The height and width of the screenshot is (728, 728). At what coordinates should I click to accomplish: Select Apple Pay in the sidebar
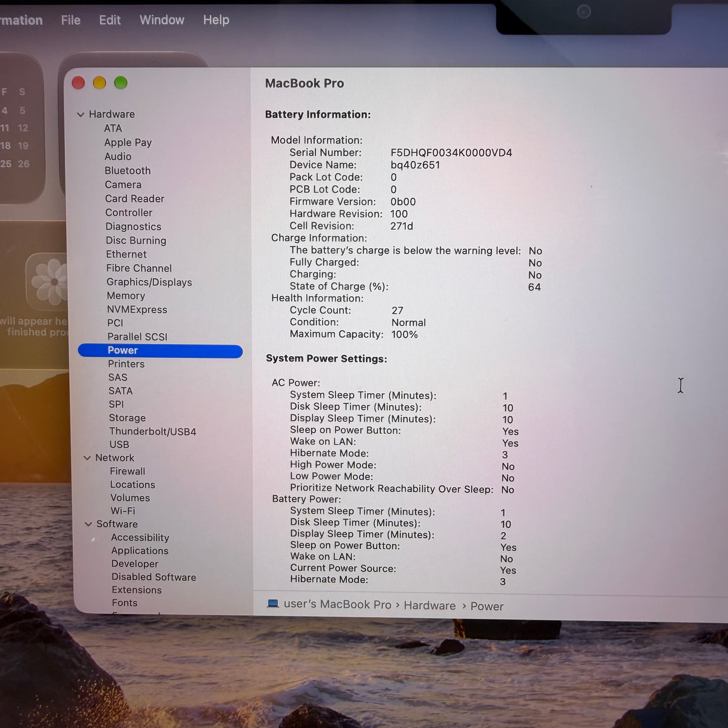128,143
